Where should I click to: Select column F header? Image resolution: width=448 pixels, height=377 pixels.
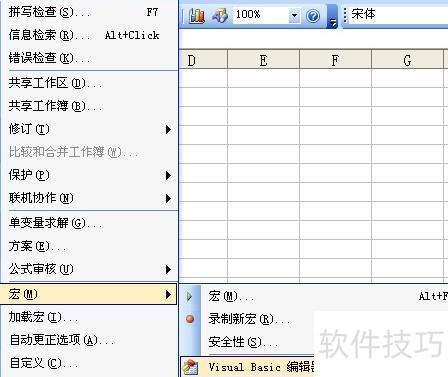(x=335, y=60)
